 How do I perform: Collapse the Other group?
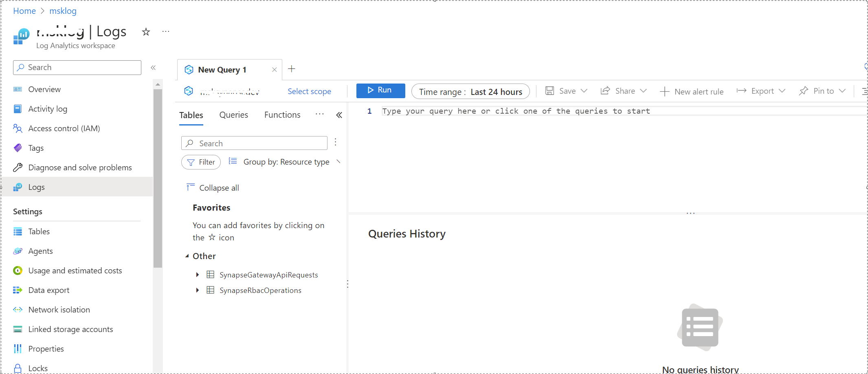tap(187, 256)
